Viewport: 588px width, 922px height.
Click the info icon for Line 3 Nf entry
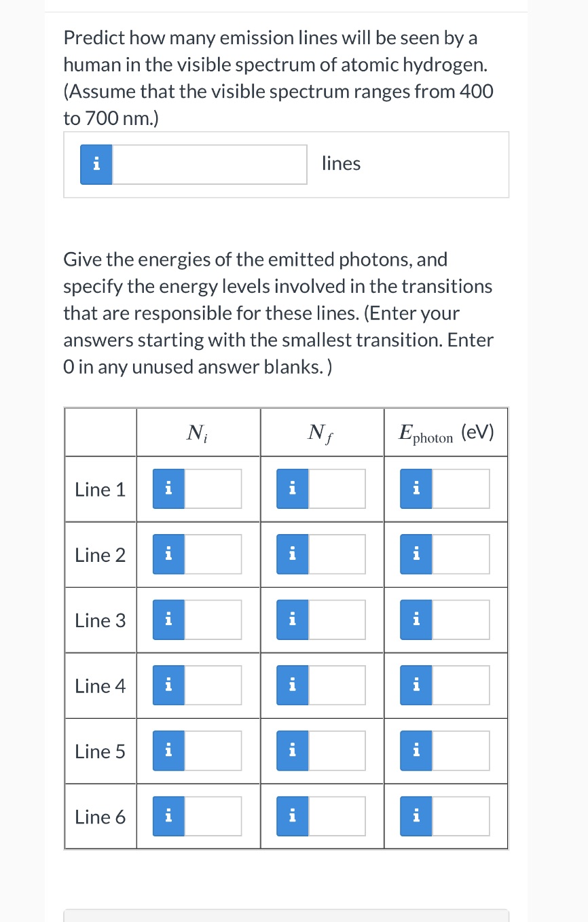(293, 619)
